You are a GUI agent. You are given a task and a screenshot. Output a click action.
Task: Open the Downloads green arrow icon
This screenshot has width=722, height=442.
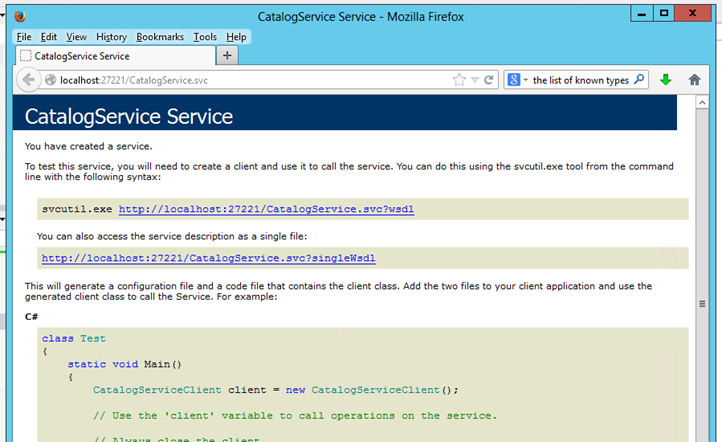point(666,80)
